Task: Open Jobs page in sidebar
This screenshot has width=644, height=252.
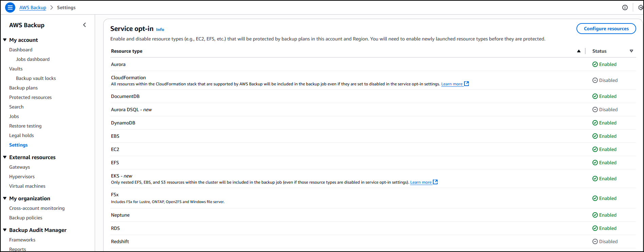Action: click(14, 116)
